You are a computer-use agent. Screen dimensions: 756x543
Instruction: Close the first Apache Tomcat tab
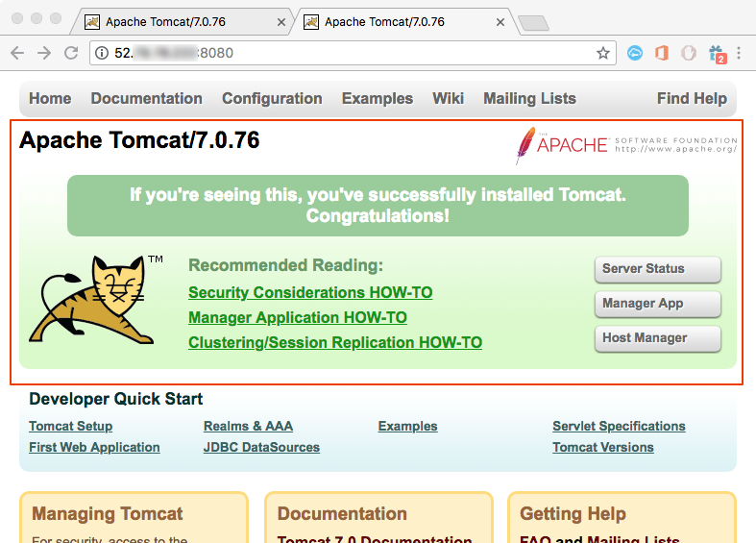pyautogui.click(x=281, y=22)
